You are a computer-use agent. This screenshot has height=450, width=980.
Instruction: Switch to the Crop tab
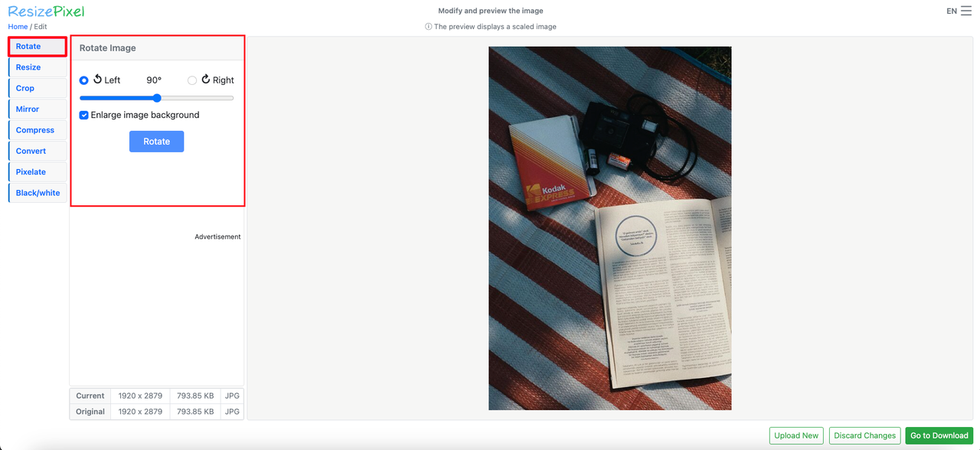coord(38,88)
